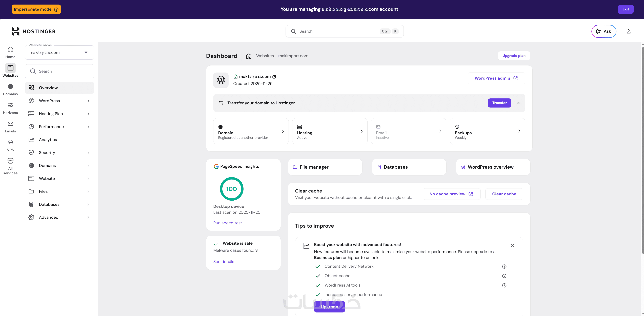644x316 pixels.
Task: Open Horizons from the left rail
Action: tap(10, 108)
